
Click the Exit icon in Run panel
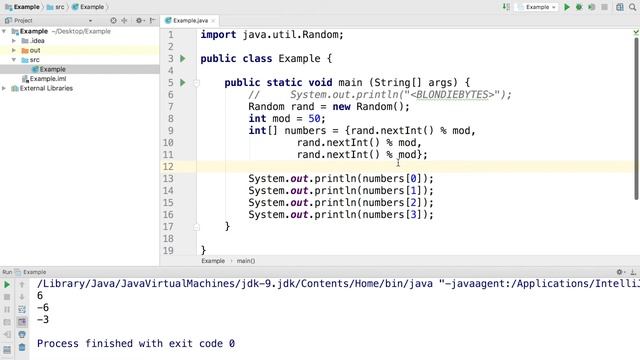pyautogui.click(x=7, y=335)
